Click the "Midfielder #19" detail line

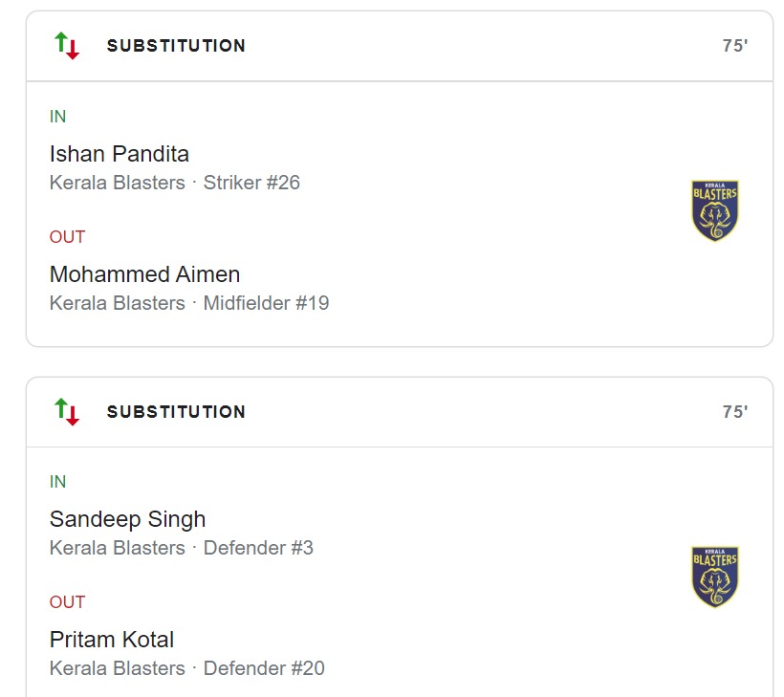click(x=266, y=303)
